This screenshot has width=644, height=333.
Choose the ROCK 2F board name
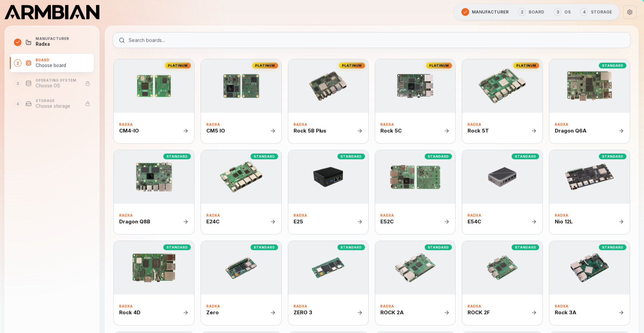click(x=479, y=313)
